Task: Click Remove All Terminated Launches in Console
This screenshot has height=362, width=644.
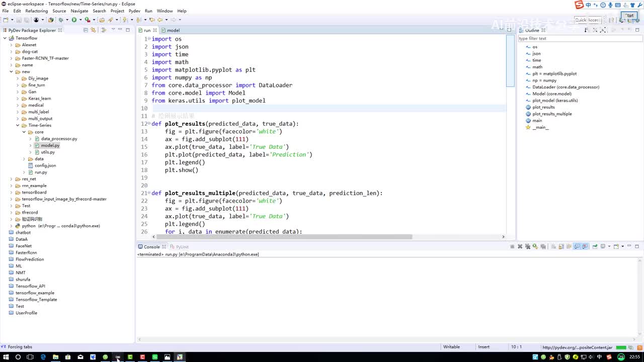Action: tap(528, 246)
